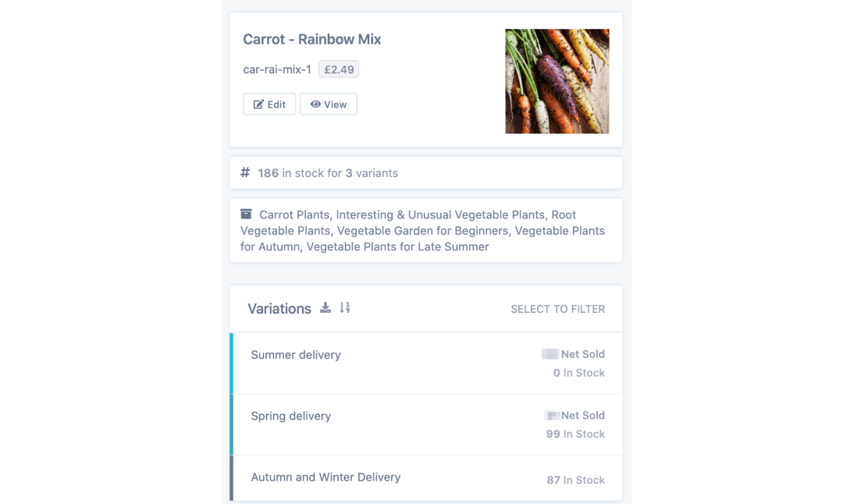854x504 pixels.
Task: Click the teal color bar beside Summer delivery
Action: (230, 363)
